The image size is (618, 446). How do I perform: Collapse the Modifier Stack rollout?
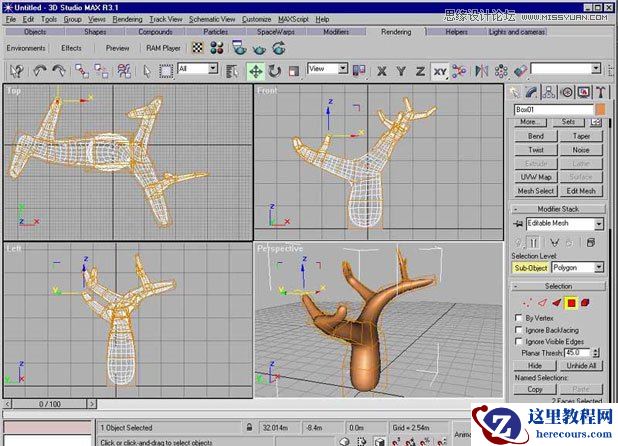[x=558, y=209]
